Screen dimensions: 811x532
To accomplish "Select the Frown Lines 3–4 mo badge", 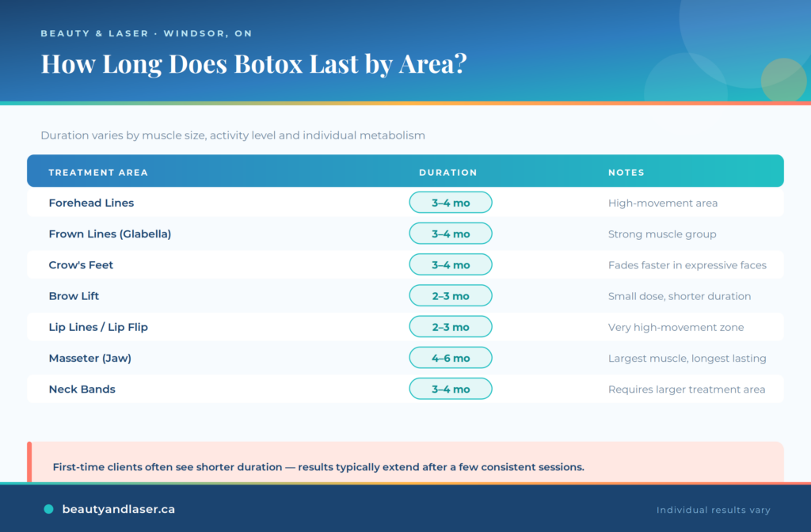I will pos(451,234).
